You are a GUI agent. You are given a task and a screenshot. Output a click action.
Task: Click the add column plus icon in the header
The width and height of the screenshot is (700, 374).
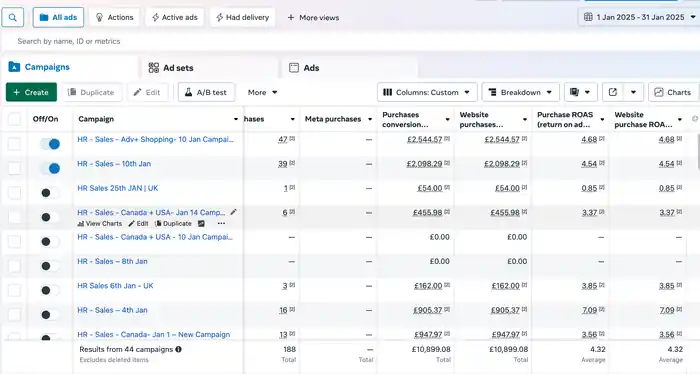coord(695,119)
